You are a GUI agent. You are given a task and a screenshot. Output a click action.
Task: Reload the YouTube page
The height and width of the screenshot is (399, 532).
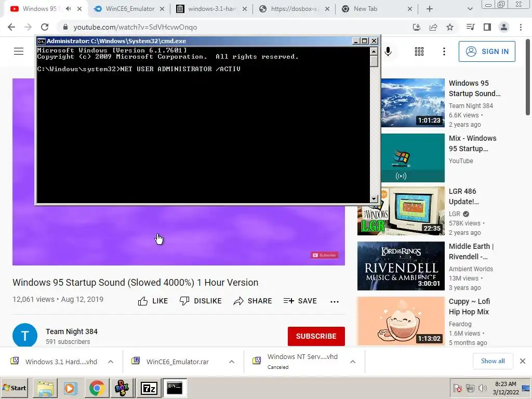point(45,27)
